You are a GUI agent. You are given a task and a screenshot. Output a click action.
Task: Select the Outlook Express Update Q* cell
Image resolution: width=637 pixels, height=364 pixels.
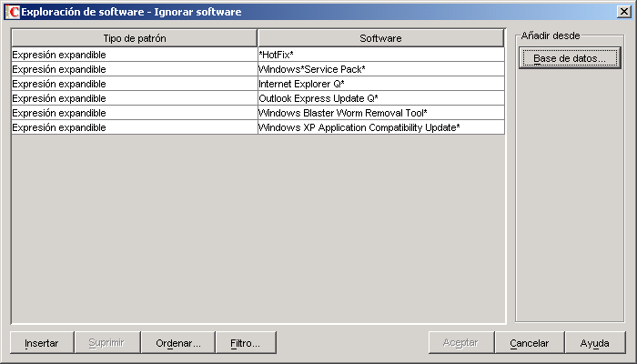tap(381, 98)
